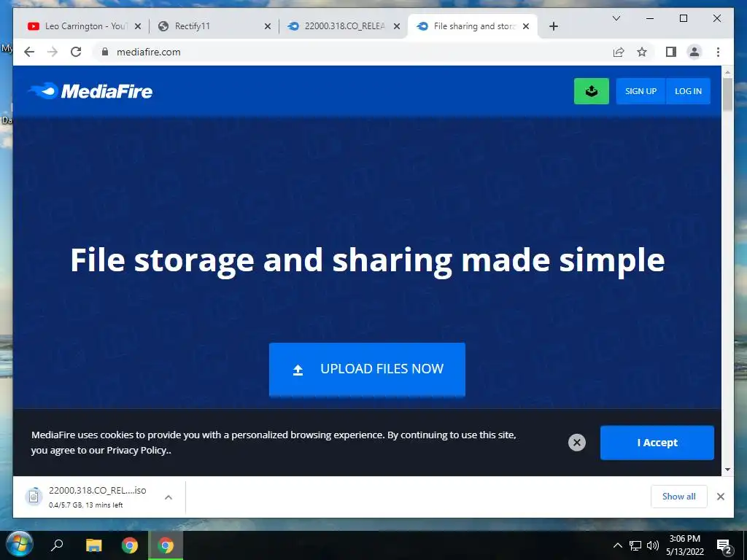This screenshot has height=560, width=747.
Task: Open the browser side panel icon
Action: (x=671, y=52)
